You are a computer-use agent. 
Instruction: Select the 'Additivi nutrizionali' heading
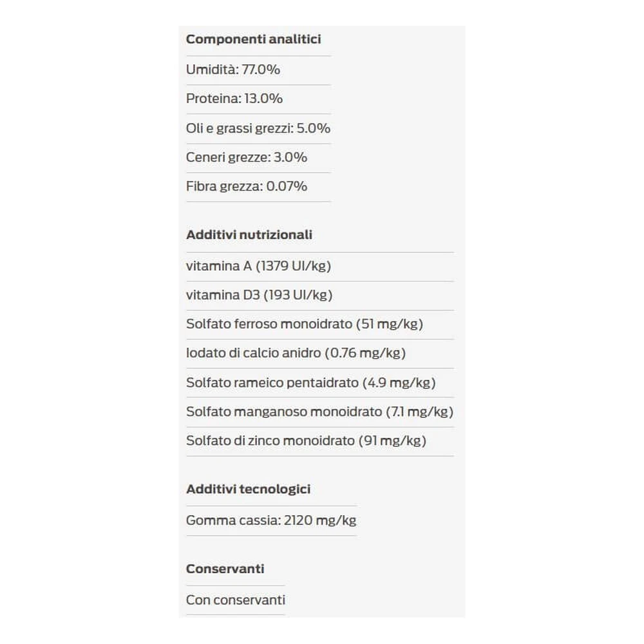click(249, 235)
